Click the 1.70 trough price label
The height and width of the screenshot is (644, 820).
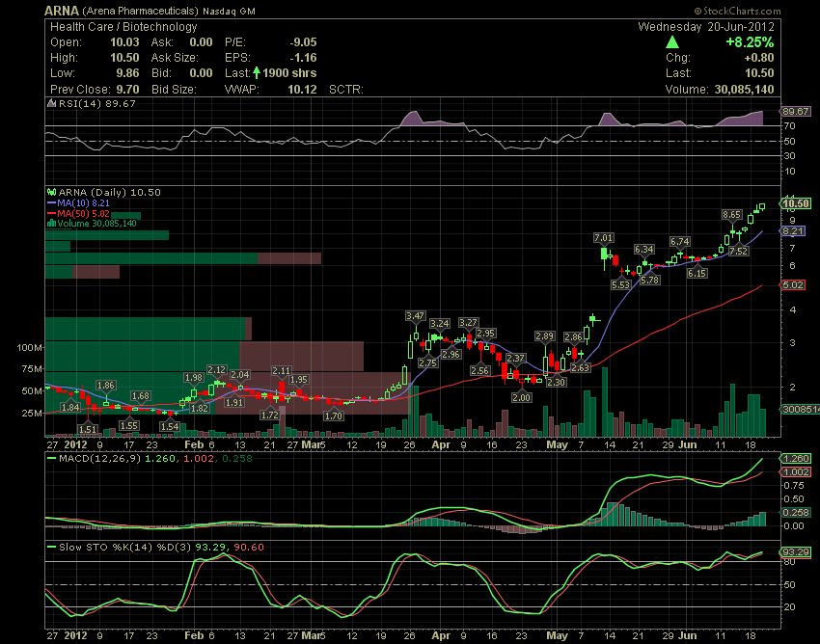click(x=334, y=416)
